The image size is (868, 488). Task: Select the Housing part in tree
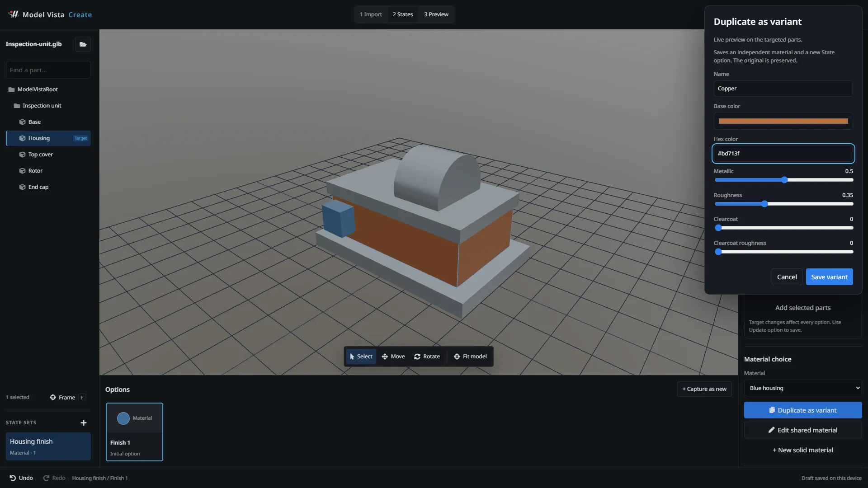point(48,138)
